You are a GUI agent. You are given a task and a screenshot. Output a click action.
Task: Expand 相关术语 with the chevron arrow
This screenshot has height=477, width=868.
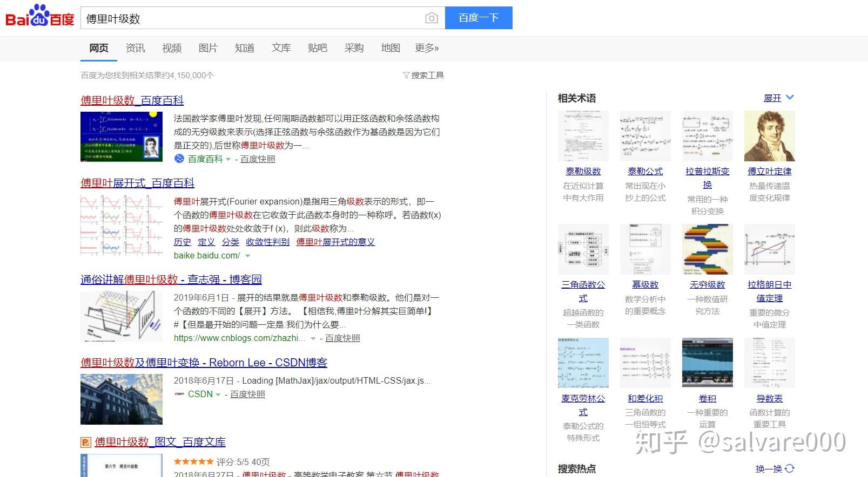pos(790,98)
